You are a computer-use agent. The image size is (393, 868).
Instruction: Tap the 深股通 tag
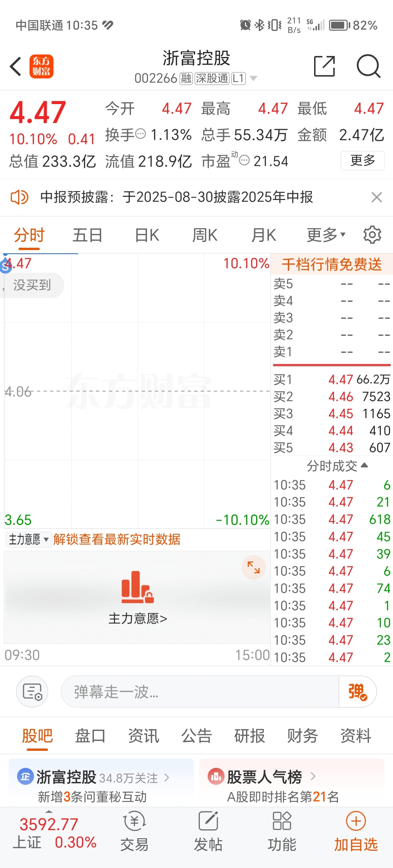(212, 79)
